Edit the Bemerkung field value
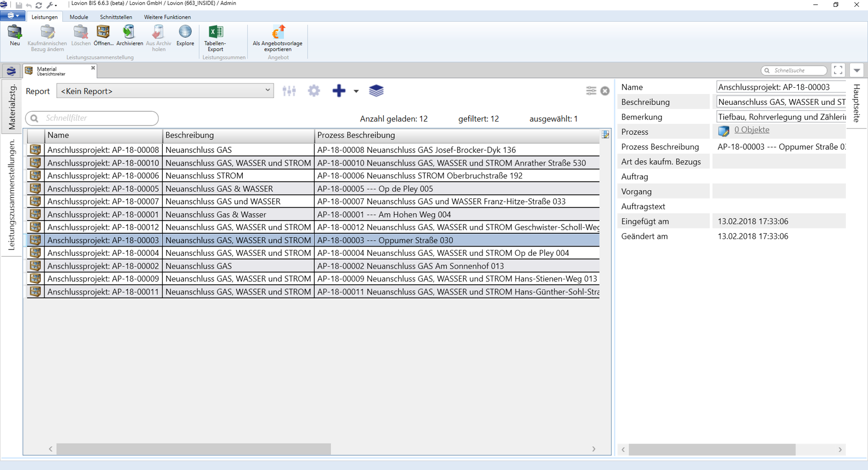 (781, 117)
